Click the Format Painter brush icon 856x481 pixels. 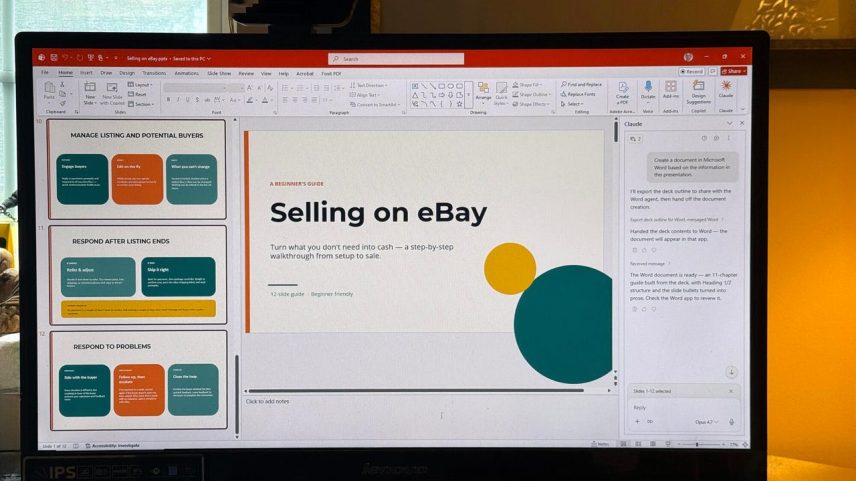coord(62,103)
